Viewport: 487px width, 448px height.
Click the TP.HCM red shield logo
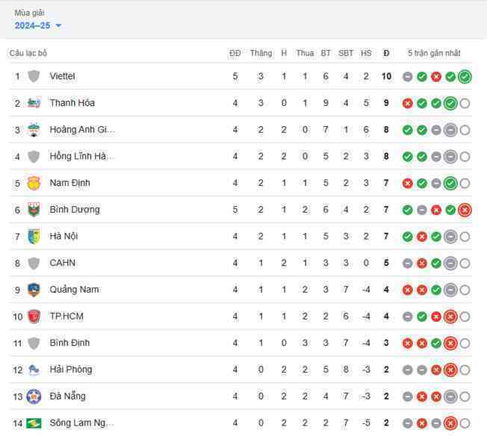pos(34,317)
